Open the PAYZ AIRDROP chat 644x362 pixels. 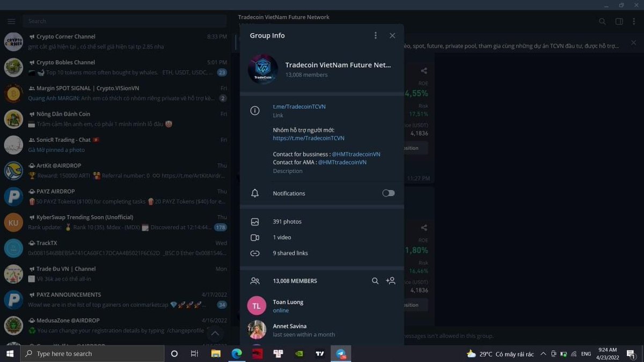click(x=115, y=196)
